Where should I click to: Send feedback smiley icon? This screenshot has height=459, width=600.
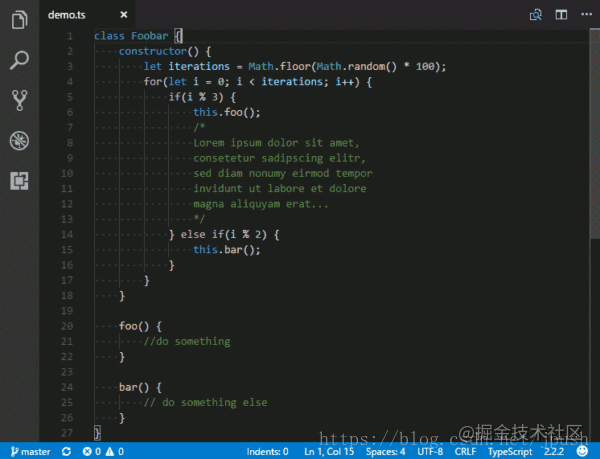click(x=582, y=451)
